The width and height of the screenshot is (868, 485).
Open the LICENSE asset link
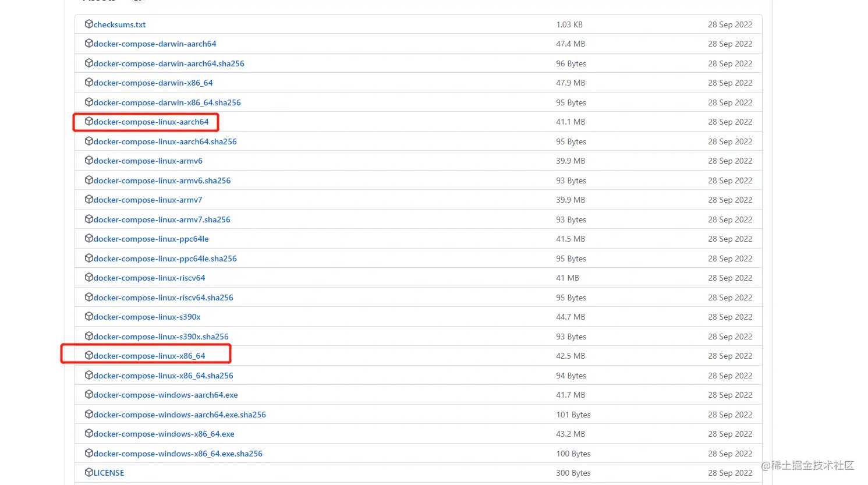click(109, 473)
